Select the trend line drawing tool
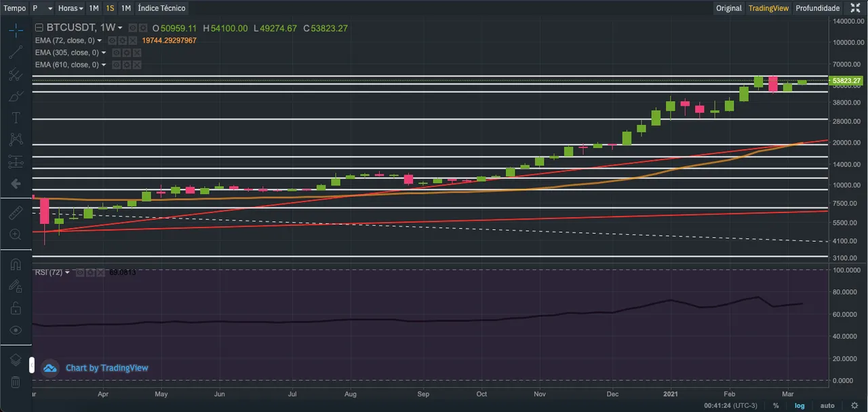The width and height of the screenshot is (868, 412). click(x=16, y=52)
